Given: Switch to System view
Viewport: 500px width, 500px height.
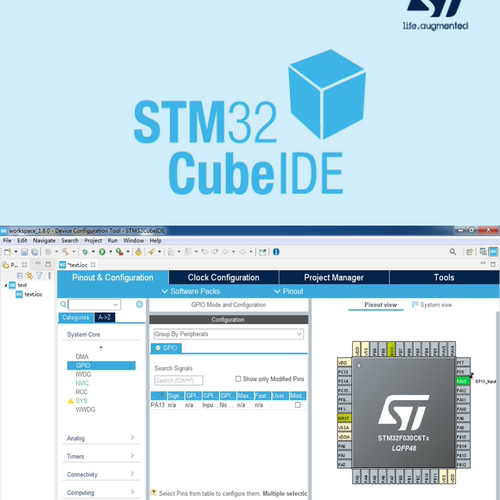Looking at the screenshot, I should point(432,305).
